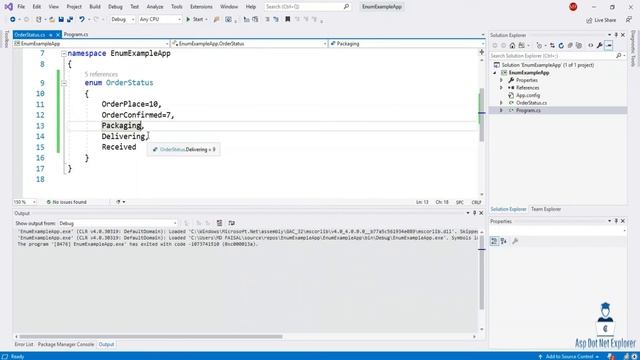Select Program.cs in Solution Explorer

coord(528,111)
